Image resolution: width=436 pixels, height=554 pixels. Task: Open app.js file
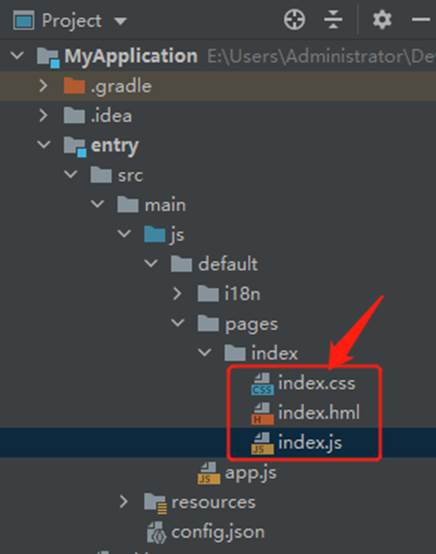(x=251, y=473)
